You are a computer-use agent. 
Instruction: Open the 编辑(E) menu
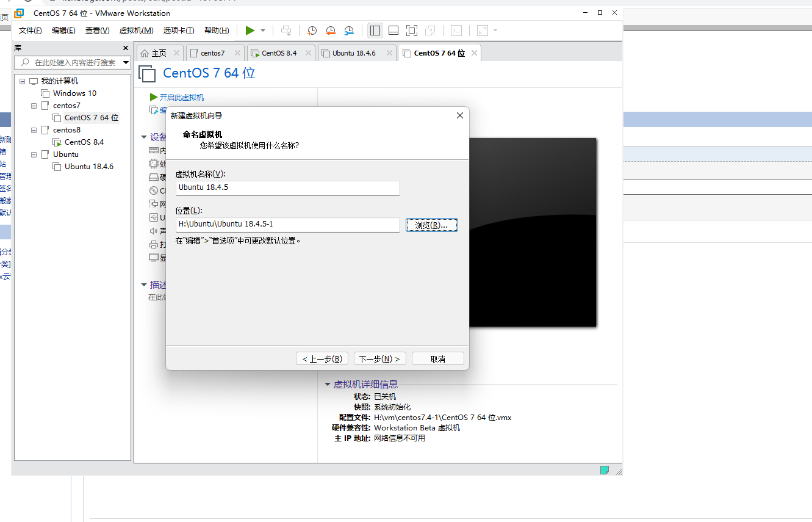[63, 31]
